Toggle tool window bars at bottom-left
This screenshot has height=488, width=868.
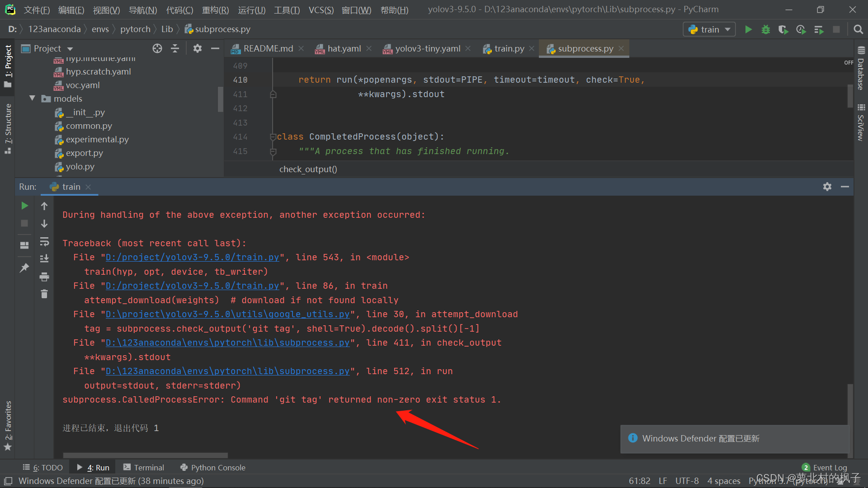8,481
